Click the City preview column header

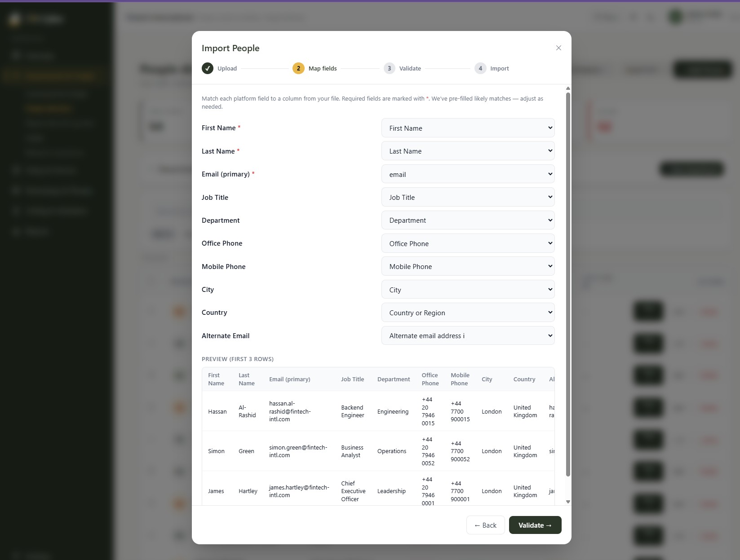(x=487, y=379)
